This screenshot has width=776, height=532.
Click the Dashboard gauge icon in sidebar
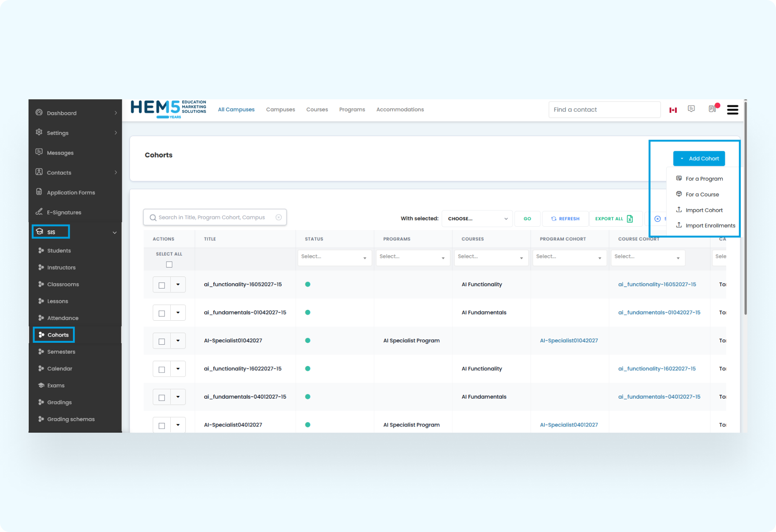tap(39, 112)
